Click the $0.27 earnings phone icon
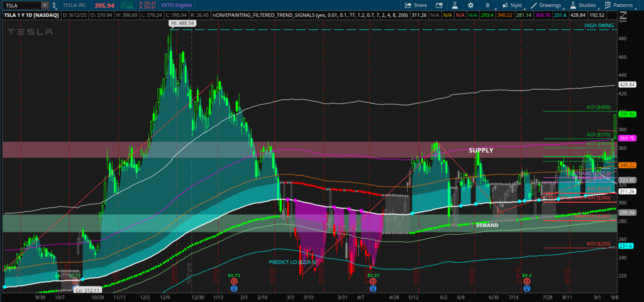Screen dimensions: 644x302 [x=373, y=281]
